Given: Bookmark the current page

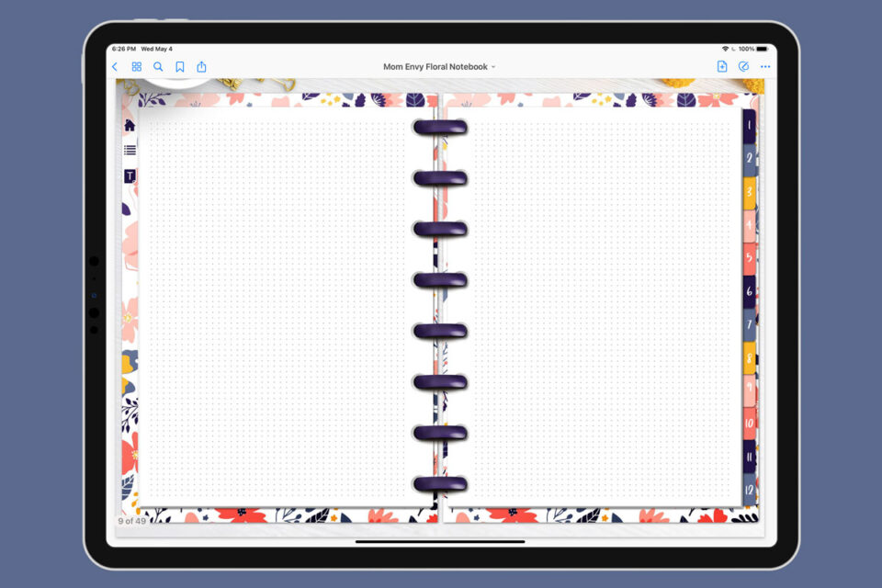Looking at the screenshot, I should pos(180,66).
